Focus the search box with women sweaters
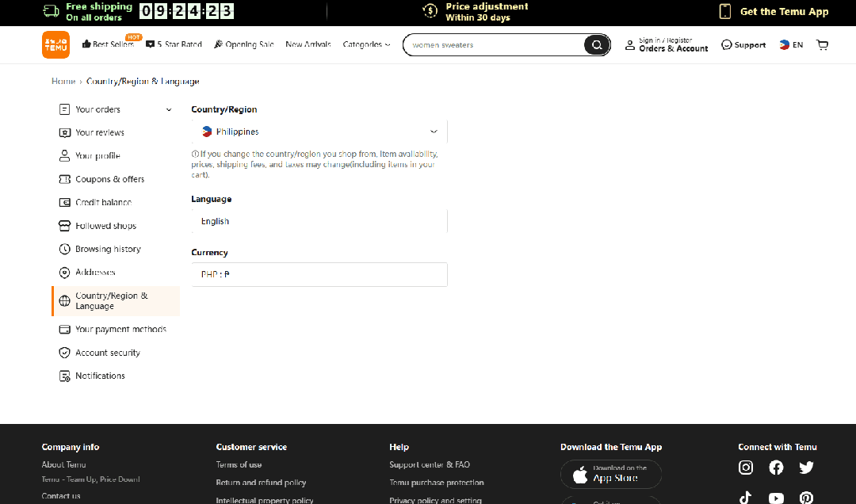856x504 pixels. 494,45
